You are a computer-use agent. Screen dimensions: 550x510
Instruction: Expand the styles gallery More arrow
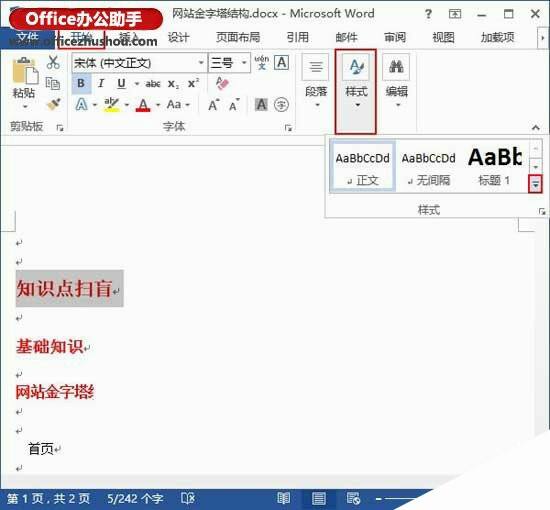(535, 184)
